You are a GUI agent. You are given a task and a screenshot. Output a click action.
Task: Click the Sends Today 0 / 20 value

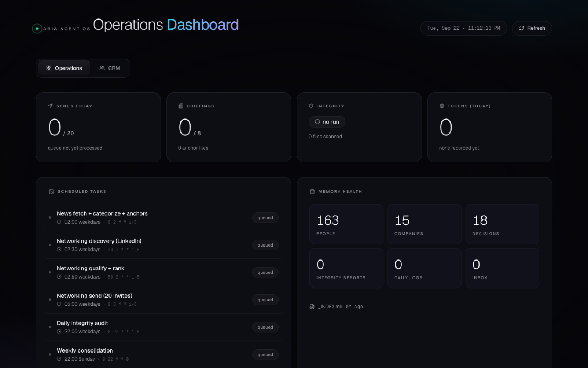61,128
